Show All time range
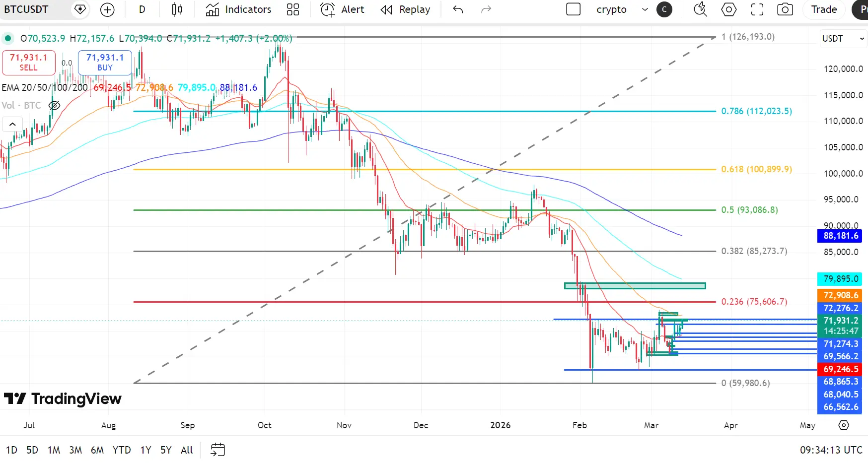Screen dimensions: 868x463 187,450
